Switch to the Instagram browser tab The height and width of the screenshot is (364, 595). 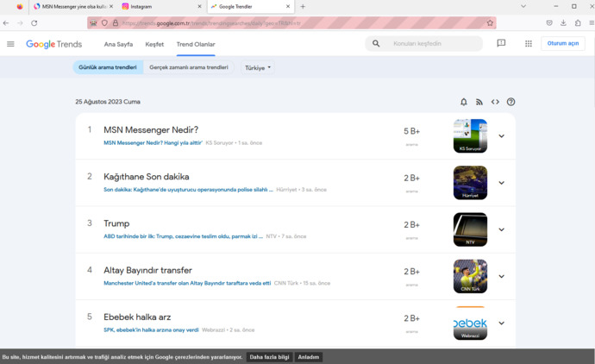click(161, 6)
